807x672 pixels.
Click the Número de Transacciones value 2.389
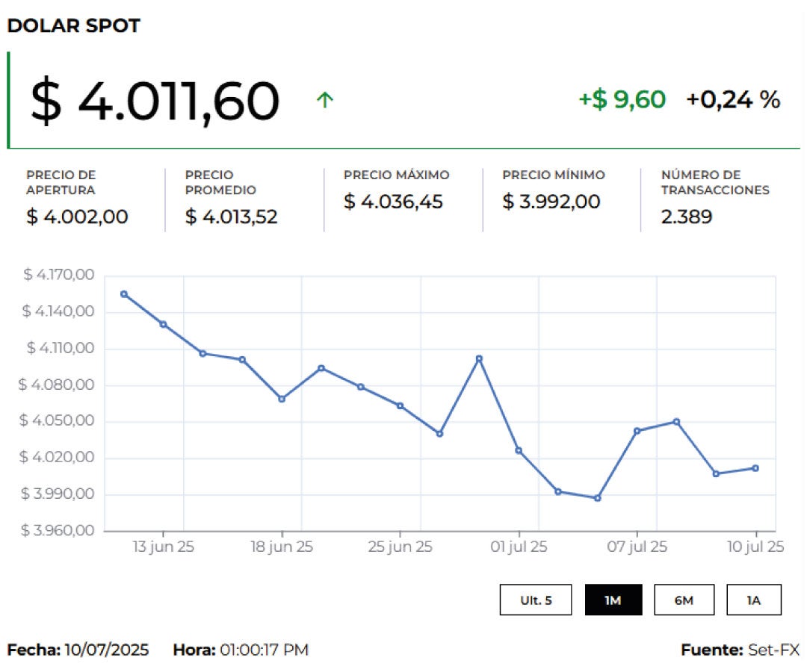687,217
